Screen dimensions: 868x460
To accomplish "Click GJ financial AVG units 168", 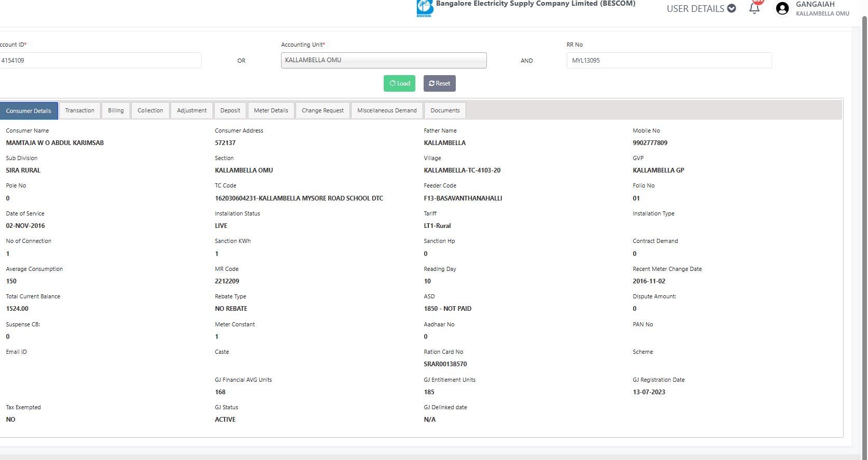I will click(x=220, y=392).
